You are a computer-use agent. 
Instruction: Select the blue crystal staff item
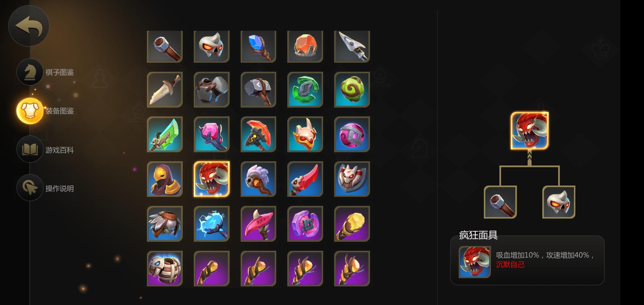pyautogui.click(x=258, y=47)
